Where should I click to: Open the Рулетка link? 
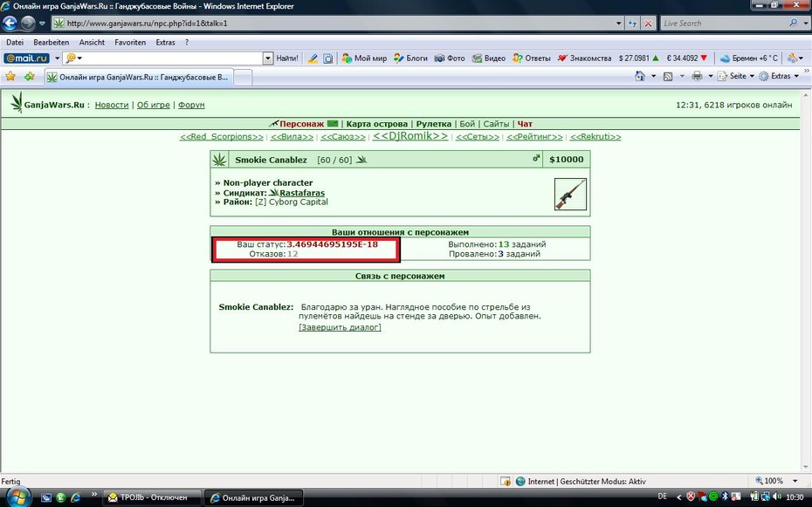pyautogui.click(x=433, y=124)
